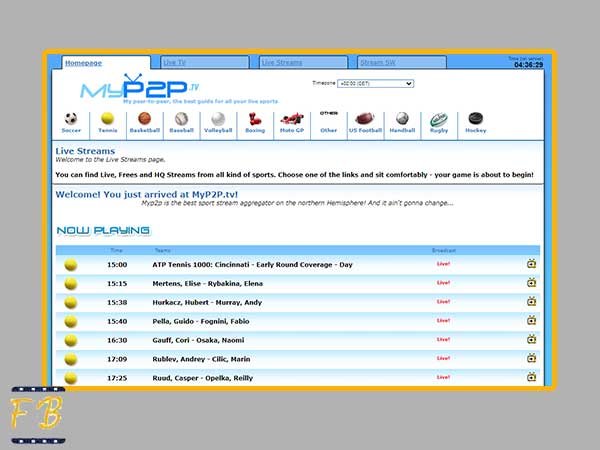Open the Volleyball category icon
This screenshot has width=600, height=450.
pyautogui.click(x=218, y=119)
